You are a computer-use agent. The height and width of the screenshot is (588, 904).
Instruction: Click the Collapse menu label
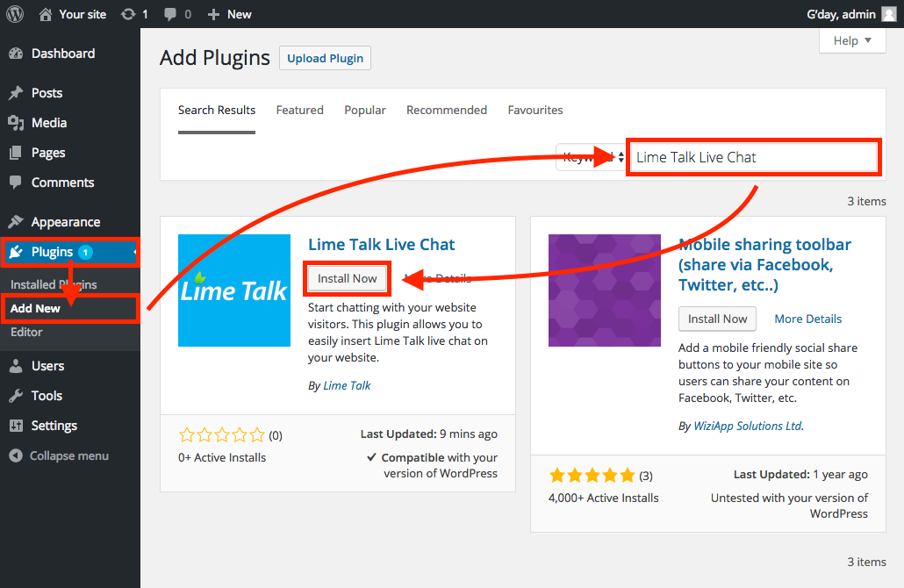pyautogui.click(x=69, y=456)
